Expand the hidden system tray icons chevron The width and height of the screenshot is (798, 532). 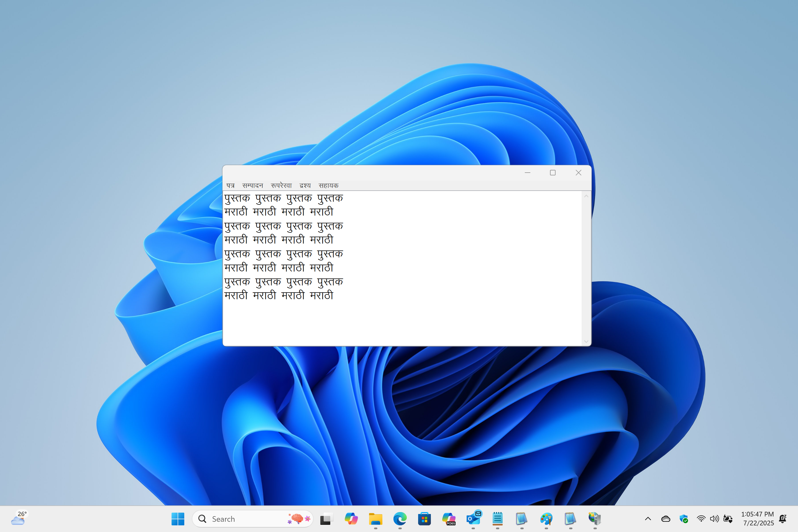[648, 519]
